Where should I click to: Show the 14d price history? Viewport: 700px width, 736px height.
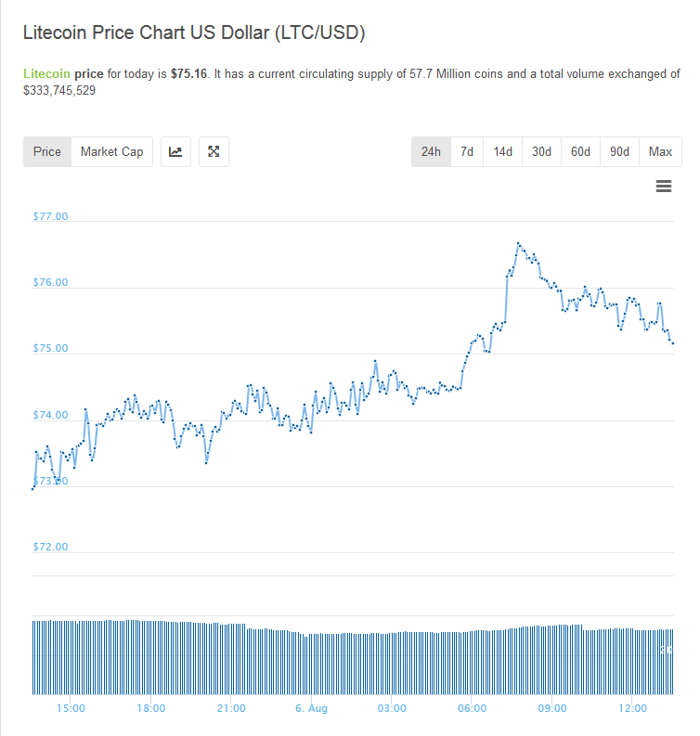(x=502, y=151)
